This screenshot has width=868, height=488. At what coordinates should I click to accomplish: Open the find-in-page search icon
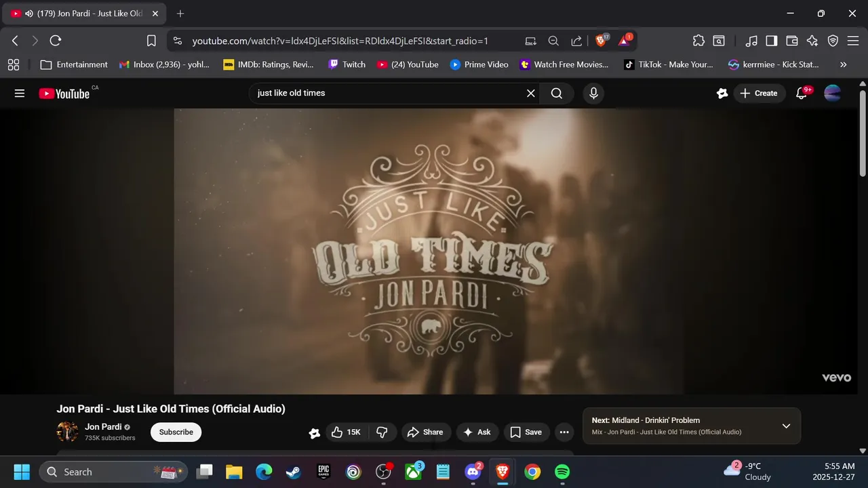[x=719, y=41]
